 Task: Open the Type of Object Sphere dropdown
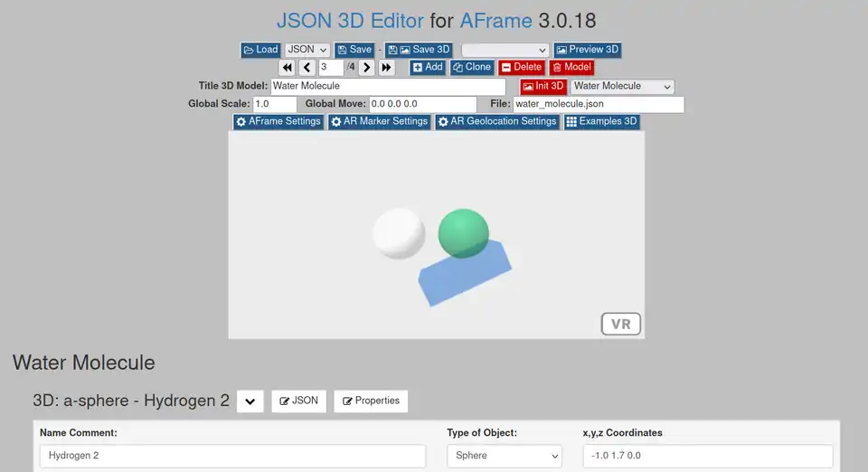coord(505,456)
